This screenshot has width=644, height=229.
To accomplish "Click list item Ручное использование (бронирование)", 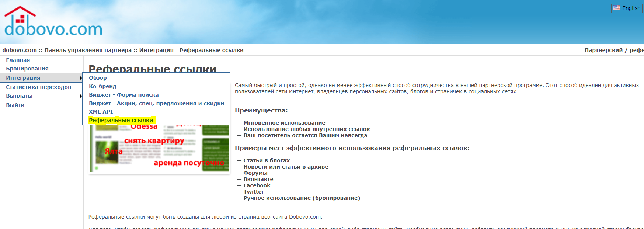I will (x=302, y=198).
